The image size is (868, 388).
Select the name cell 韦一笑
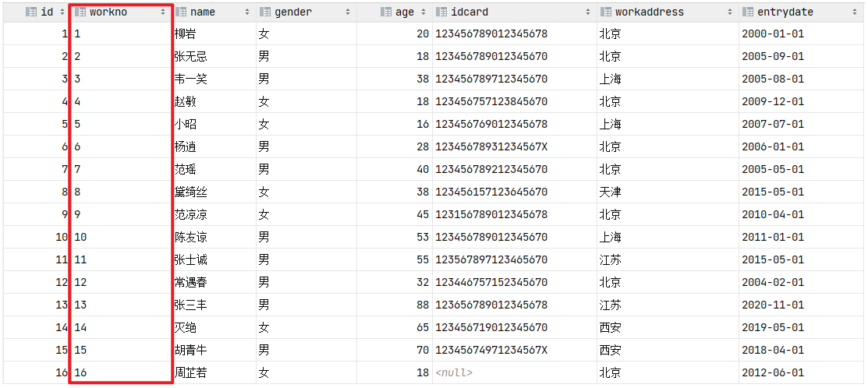(190, 79)
